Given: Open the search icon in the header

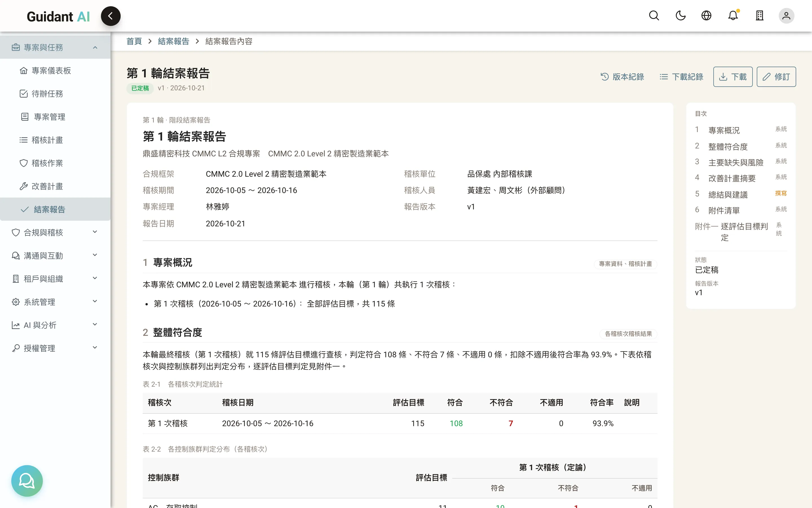Looking at the screenshot, I should [654, 16].
